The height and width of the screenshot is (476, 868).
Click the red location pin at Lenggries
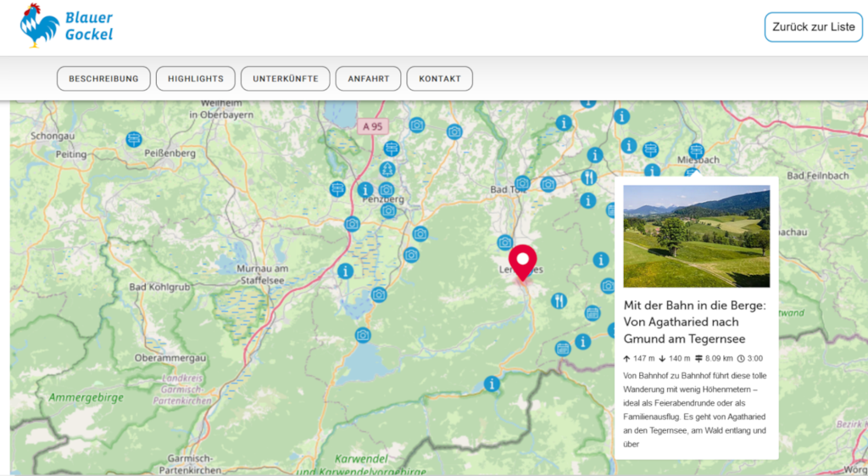point(524,260)
